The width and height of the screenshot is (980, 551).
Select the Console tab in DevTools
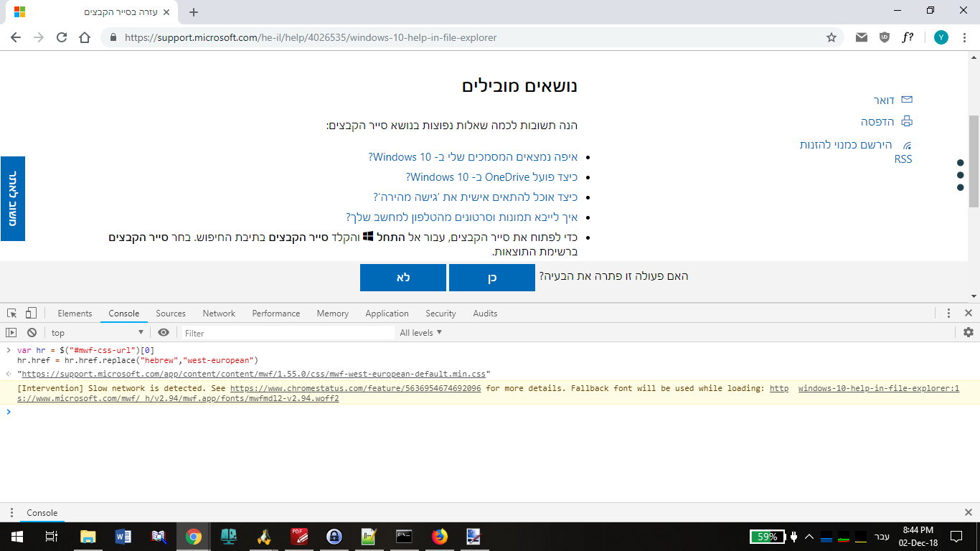[x=124, y=314]
